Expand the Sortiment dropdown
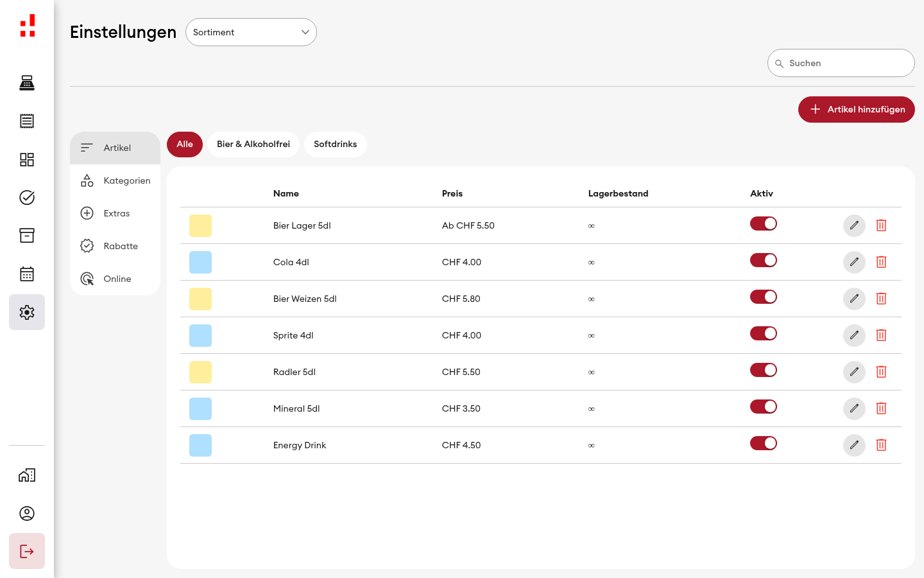Screen dimensions: 924x578 [251, 32]
